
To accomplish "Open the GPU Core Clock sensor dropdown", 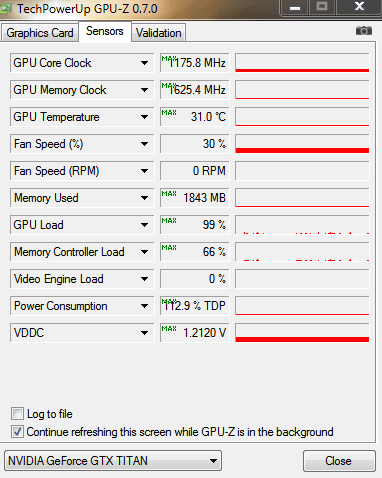I will [144, 63].
